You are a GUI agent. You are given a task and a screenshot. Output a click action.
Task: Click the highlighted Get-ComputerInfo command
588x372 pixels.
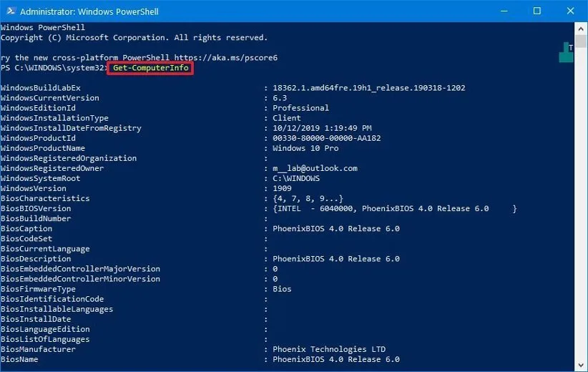150,68
